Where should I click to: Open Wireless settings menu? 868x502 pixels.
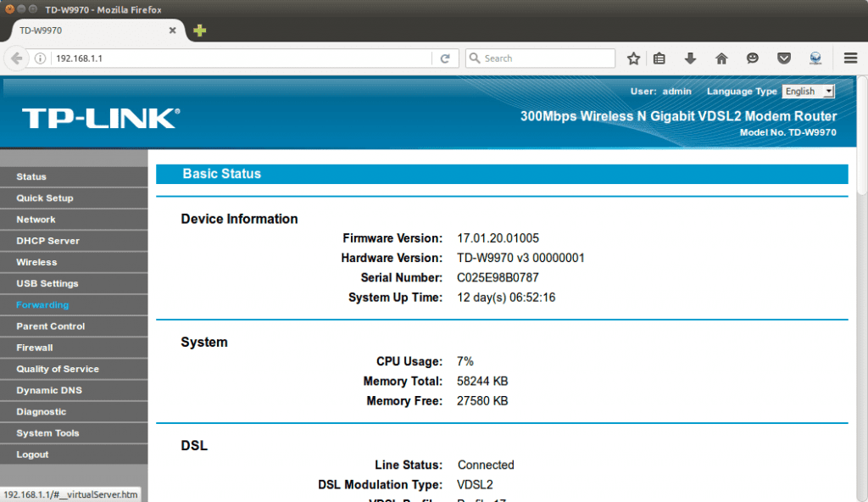[x=74, y=262]
